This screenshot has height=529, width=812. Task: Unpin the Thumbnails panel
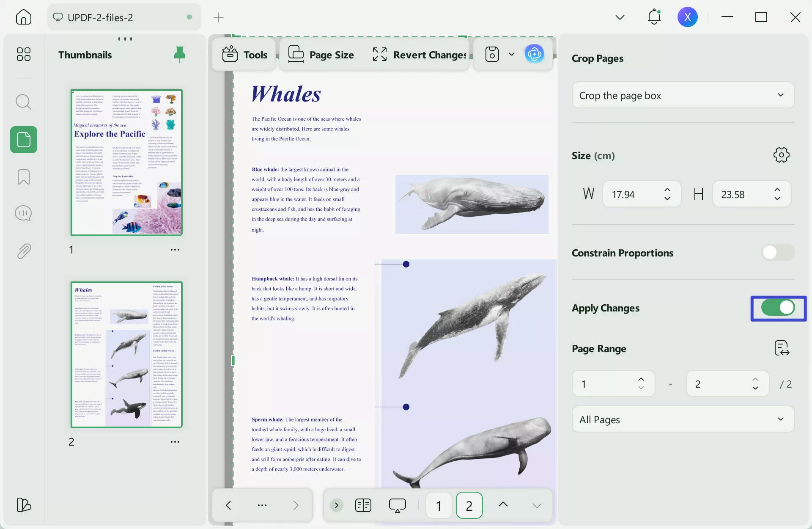click(x=180, y=54)
